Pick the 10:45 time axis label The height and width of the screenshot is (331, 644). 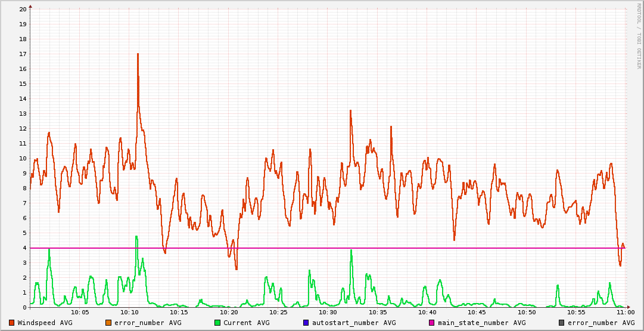click(x=477, y=312)
